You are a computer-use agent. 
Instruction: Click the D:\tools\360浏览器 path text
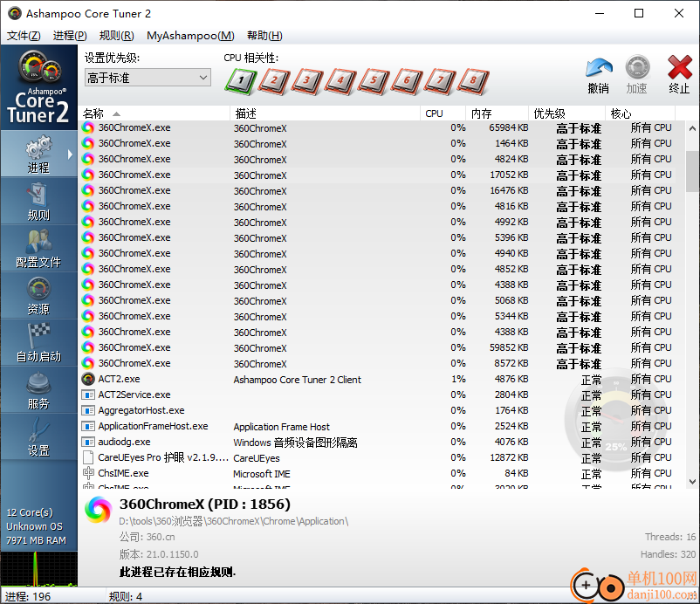(x=234, y=521)
